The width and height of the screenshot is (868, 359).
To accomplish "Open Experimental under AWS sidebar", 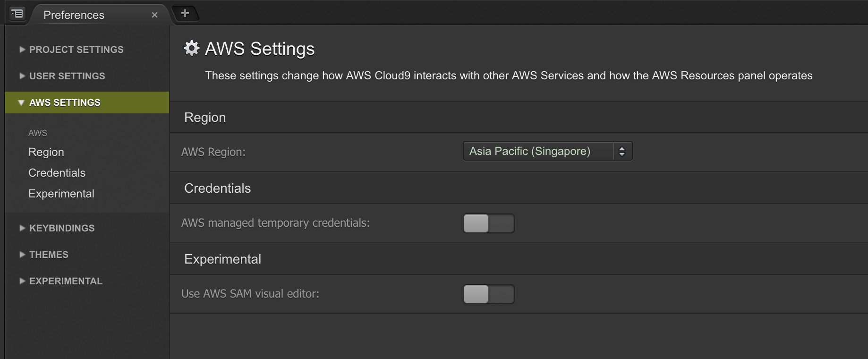I will tap(61, 194).
